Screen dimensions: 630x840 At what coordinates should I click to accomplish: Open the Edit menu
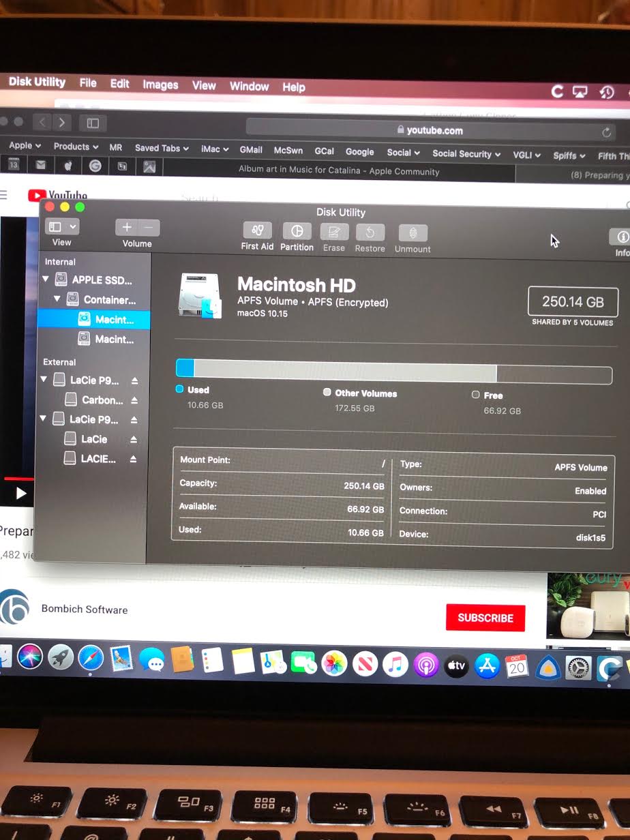coord(119,83)
